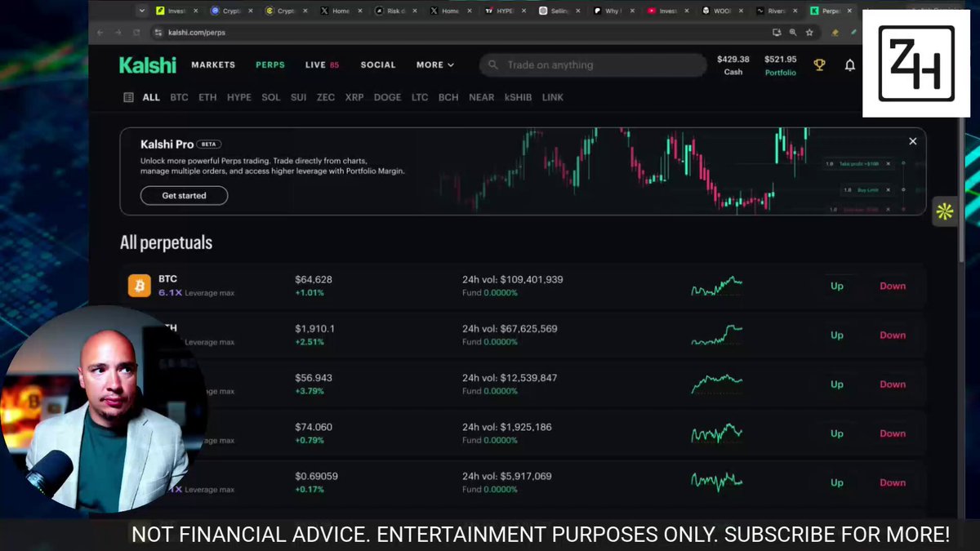Open the notifications bell

click(x=849, y=65)
